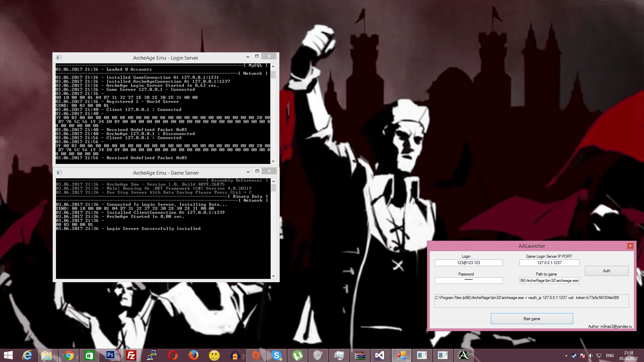Maximize the Login Server window

coord(257,56)
